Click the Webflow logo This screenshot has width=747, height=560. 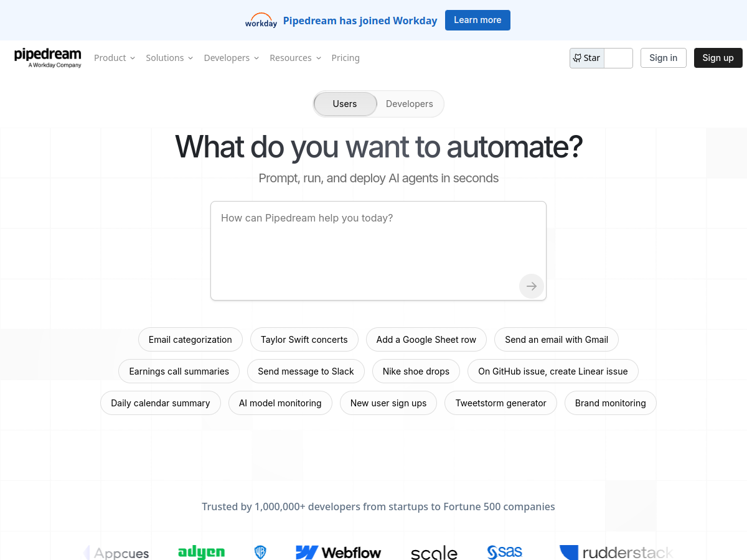click(x=338, y=552)
